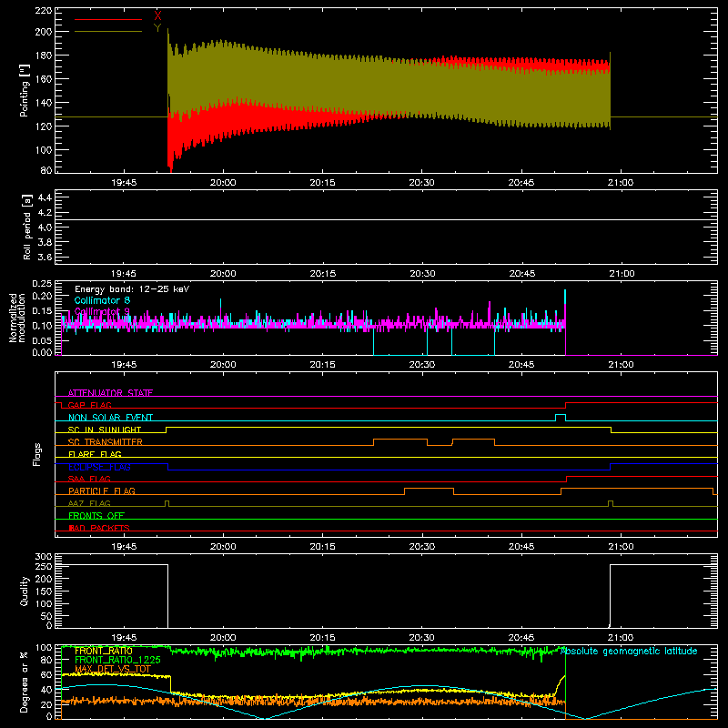Click the BAD_PACKETS label
This screenshot has width=728, height=728.
(99, 528)
